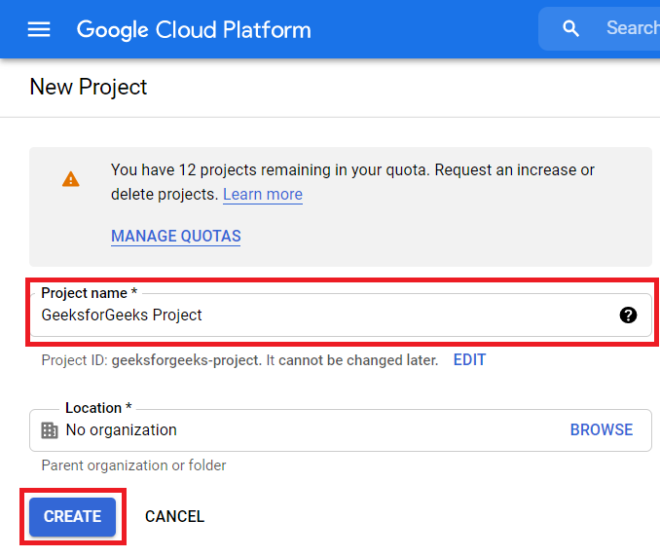Click the geeksforgeeks-project ID text
This screenshot has height=557, width=660.
[186, 360]
